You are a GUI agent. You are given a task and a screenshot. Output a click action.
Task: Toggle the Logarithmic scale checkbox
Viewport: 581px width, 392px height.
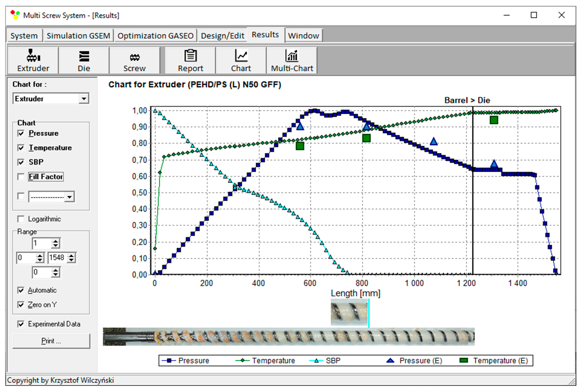click(21, 219)
